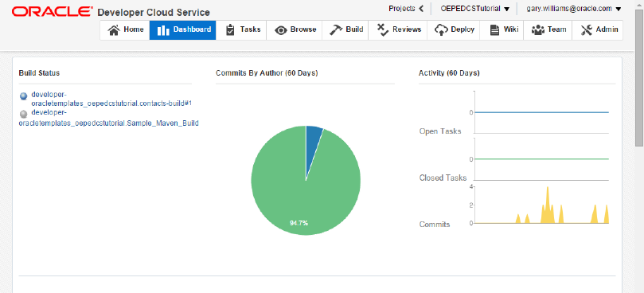Click the '4' axis value on Commits chart
Screen dimensions: 644x293
pos(470,186)
